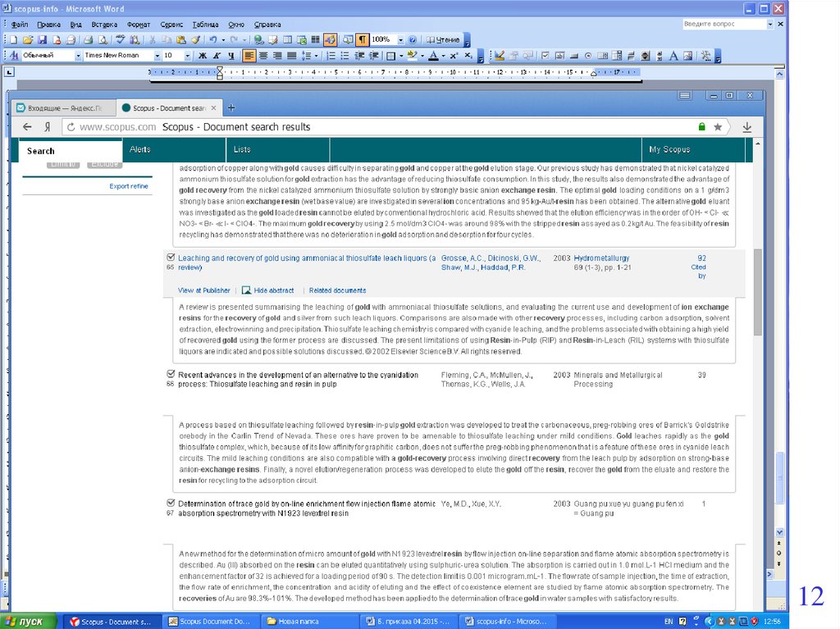Image resolution: width=840 pixels, height=629 pixels.
Task: Paste from clipboard using toolbar icon
Action: [x=181, y=39]
